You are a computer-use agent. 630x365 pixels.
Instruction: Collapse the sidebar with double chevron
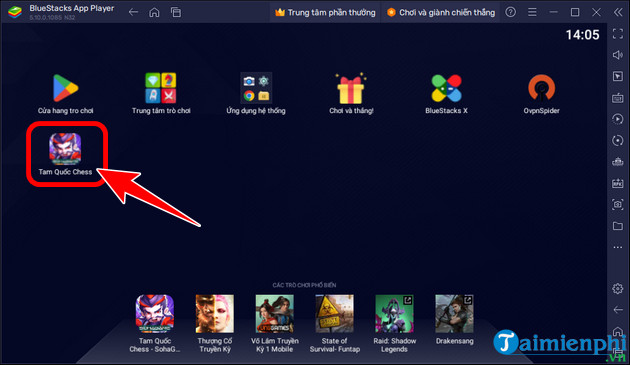click(x=618, y=12)
